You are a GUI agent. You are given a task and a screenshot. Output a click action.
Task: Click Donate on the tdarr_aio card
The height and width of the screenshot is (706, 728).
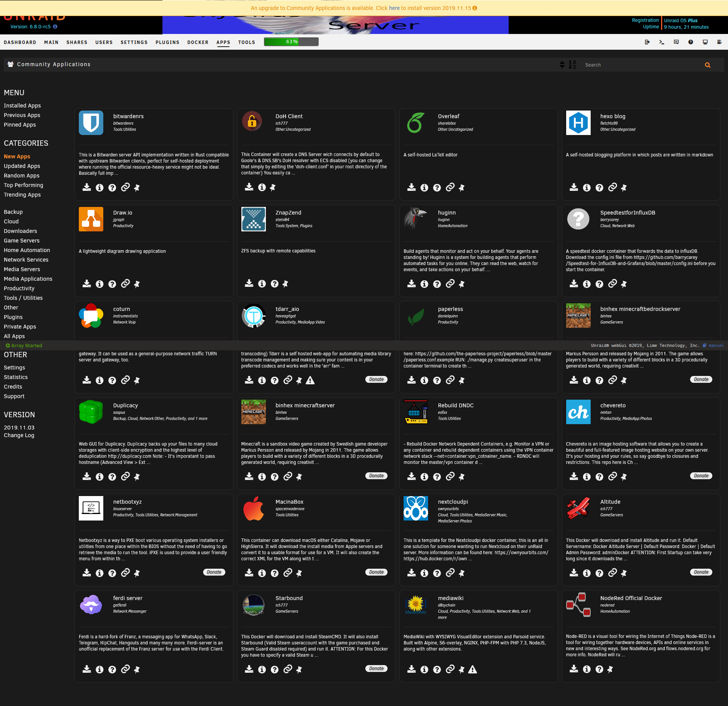click(x=376, y=379)
